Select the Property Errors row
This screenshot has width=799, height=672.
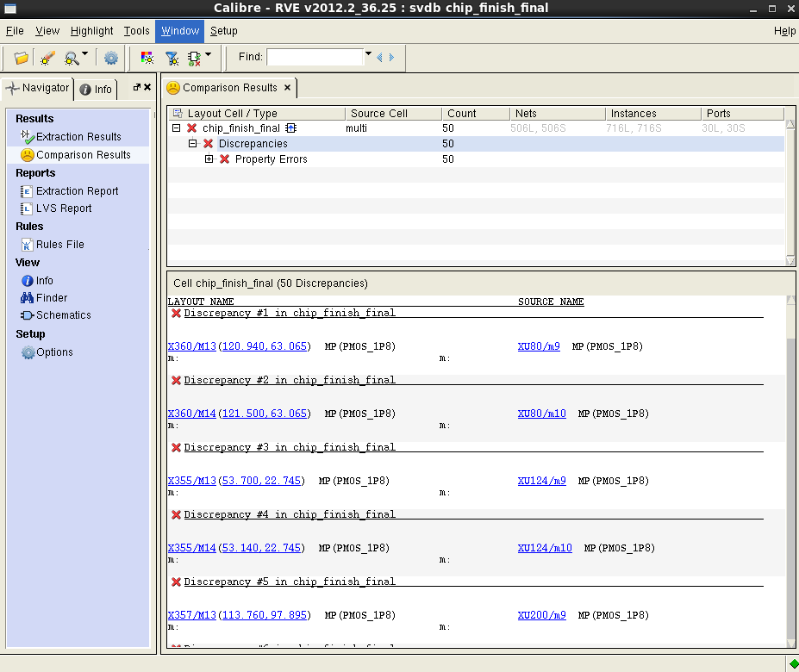(x=476, y=159)
